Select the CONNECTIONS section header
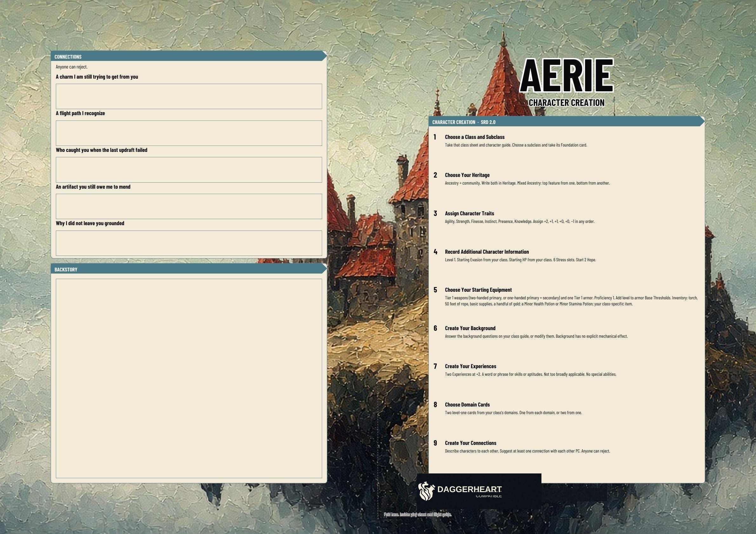Image resolution: width=756 pixels, height=534 pixels. 189,56
